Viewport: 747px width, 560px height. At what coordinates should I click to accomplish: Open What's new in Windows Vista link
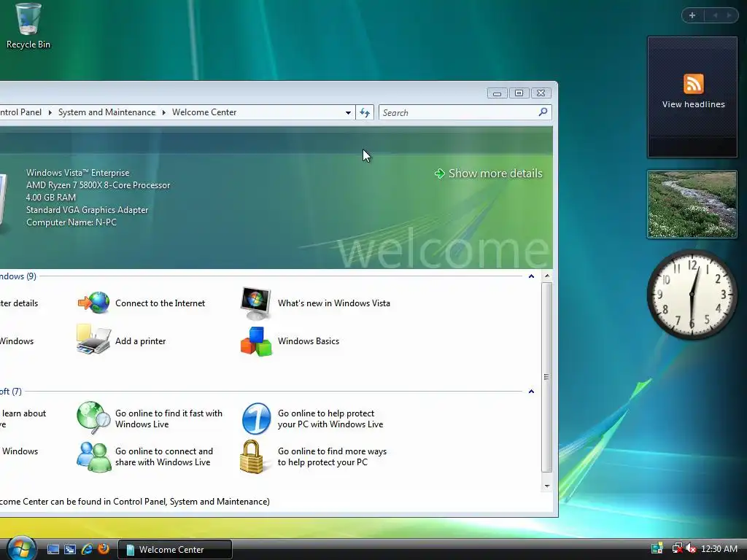(x=334, y=303)
